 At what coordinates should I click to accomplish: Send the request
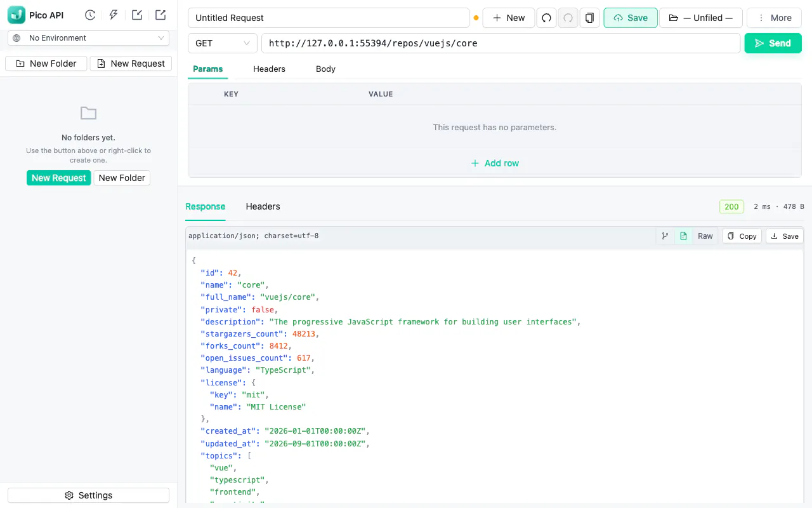(773, 43)
